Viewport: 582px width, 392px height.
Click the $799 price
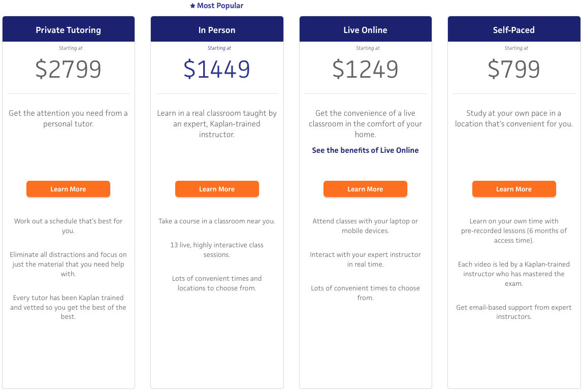514,69
